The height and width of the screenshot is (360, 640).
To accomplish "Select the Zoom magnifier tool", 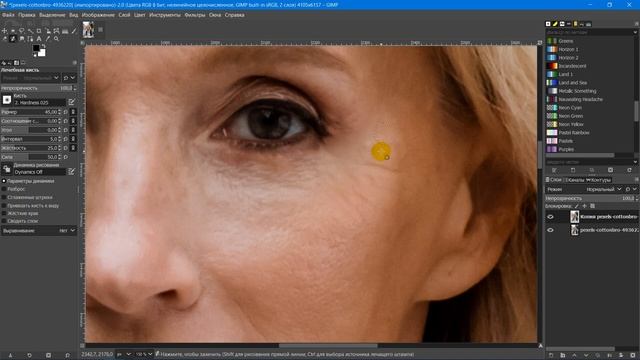I will (56, 39).
